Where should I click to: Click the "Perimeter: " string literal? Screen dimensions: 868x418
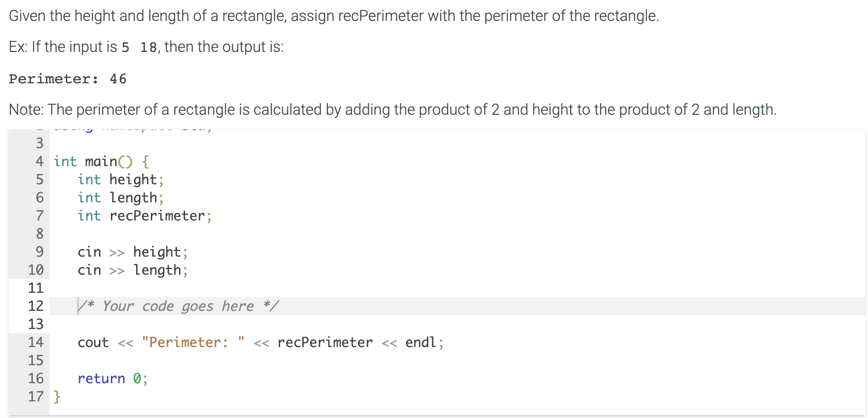tap(193, 342)
